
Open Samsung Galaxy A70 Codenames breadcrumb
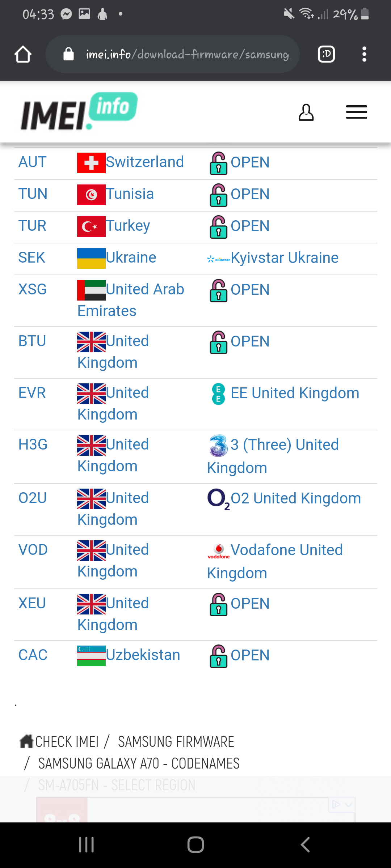(x=139, y=763)
